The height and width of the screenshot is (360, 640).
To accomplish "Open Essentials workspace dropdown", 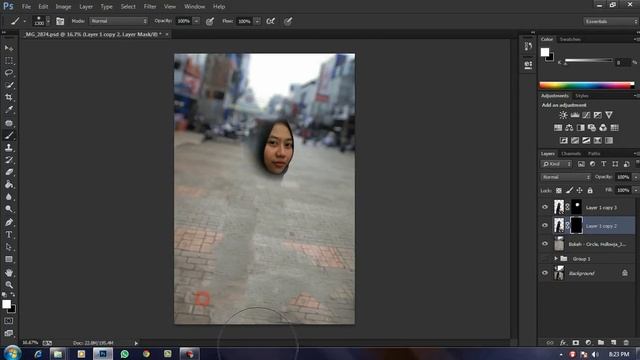I will [x=611, y=21].
